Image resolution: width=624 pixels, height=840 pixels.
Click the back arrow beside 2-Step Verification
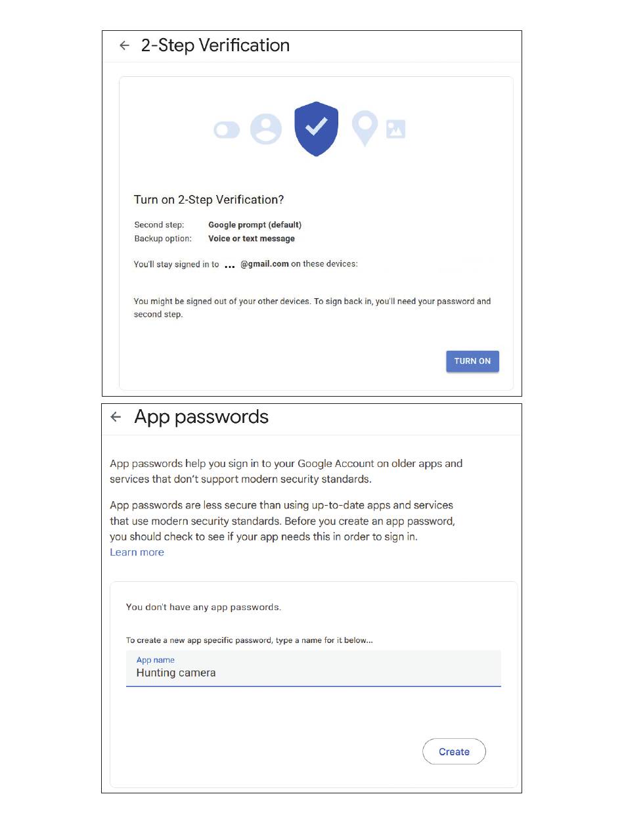[x=124, y=46]
